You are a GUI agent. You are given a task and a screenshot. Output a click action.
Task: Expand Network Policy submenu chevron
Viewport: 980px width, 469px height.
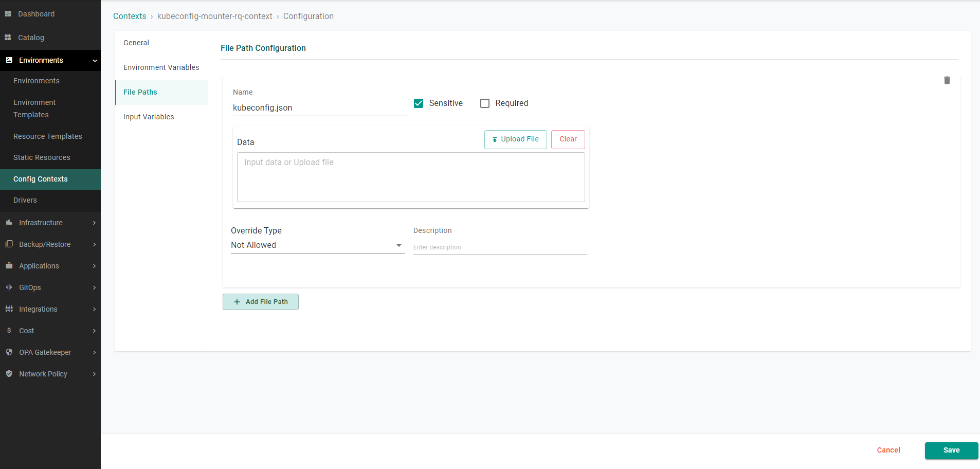pyautogui.click(x=94, y=374)
